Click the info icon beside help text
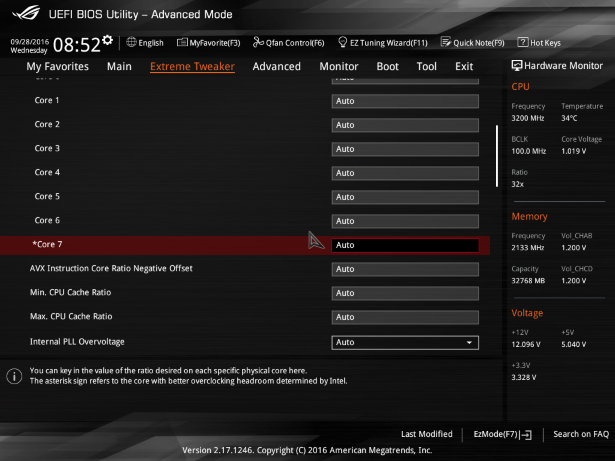This screenshot has height=461, width=615. [14, 376]
